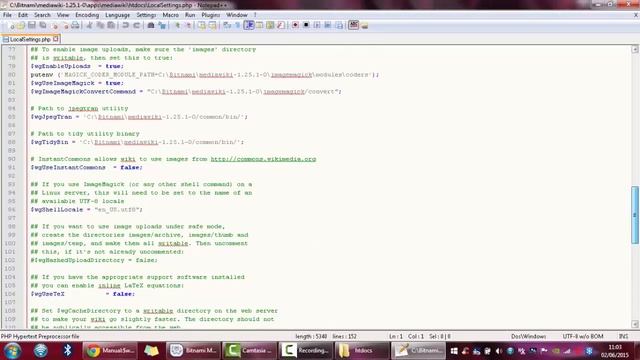Open the Document Map panel icon
Viewport: 640px width, 360px height.
tap(270, 25)
